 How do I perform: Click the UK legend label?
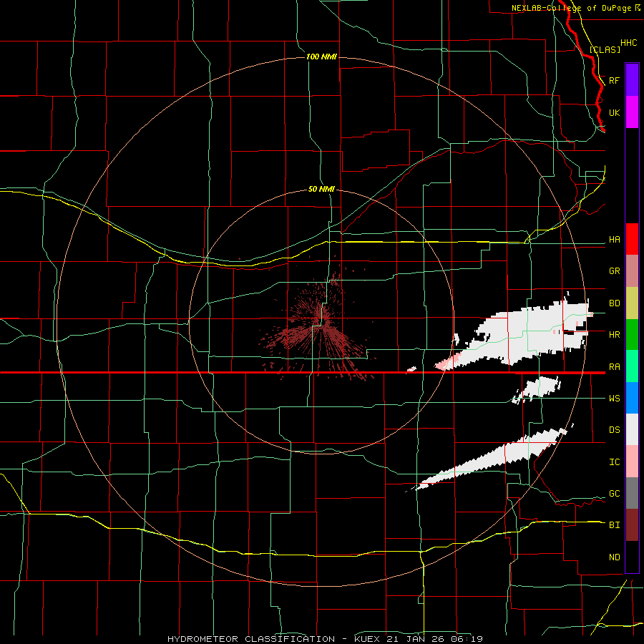coord(614,112)
